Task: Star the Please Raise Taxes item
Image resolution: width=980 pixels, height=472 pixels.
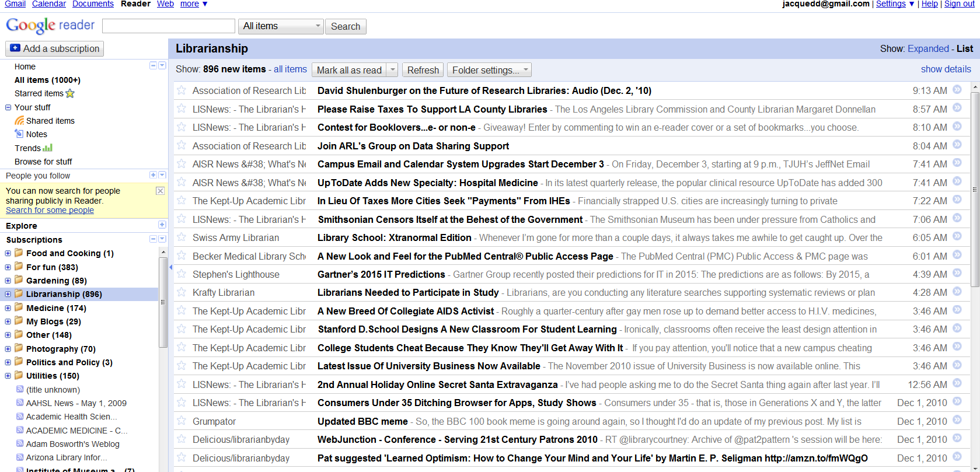Action: (182, 109)
